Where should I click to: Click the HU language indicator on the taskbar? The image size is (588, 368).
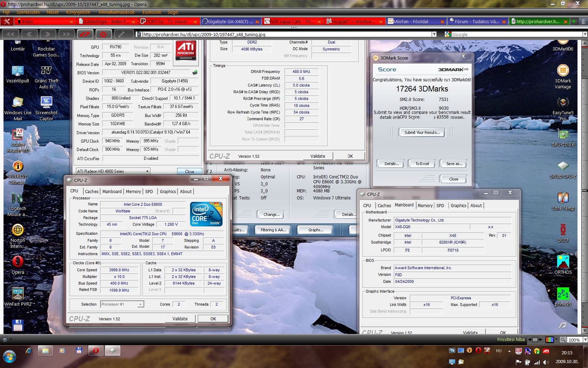(499, 351)
